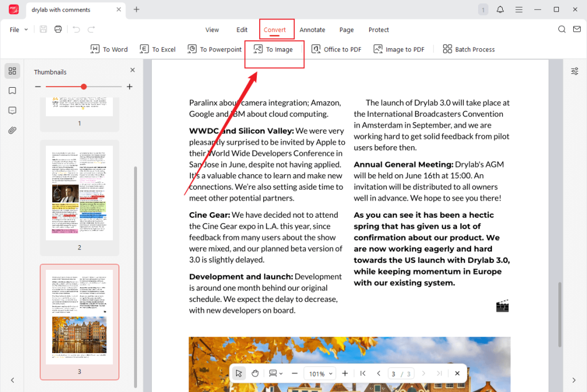
Task: Open the zoom percentage dropdown
Action: click(x=320, y=373)
